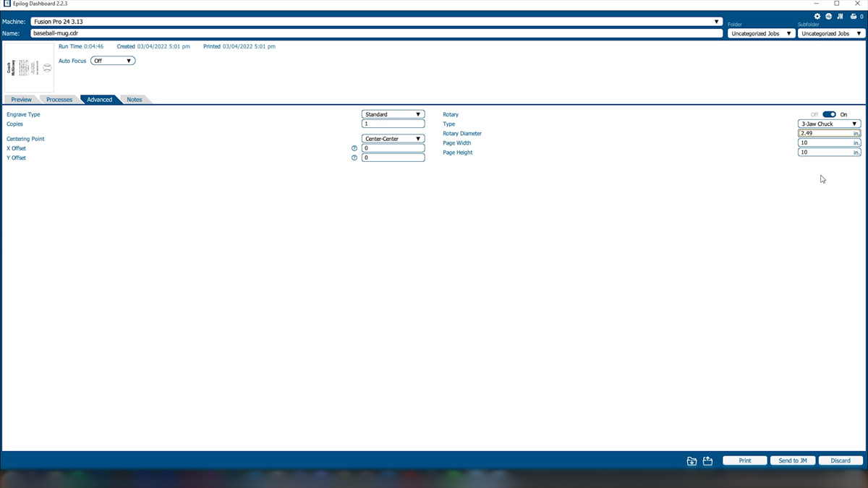Switch to the Preview tab
Image resolution: width=868 pixels, height=488 pixels.
click(21, 100)
